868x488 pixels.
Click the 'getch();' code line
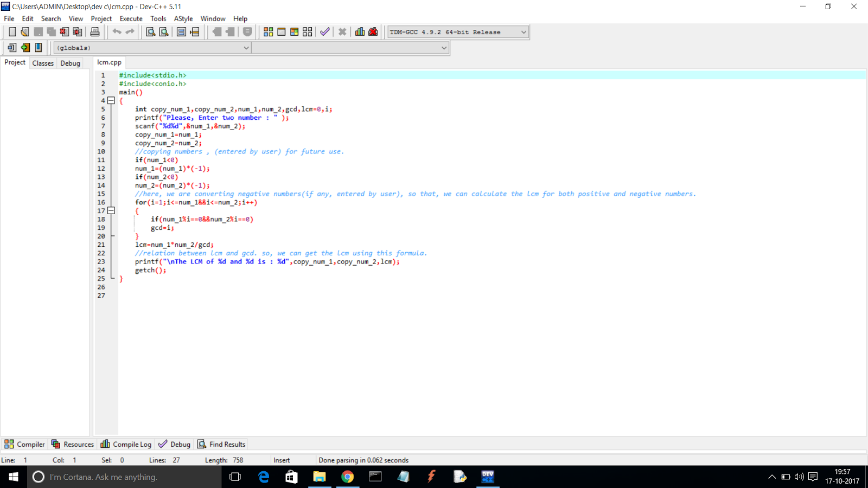pyautogui.click(x=151, y=270)
